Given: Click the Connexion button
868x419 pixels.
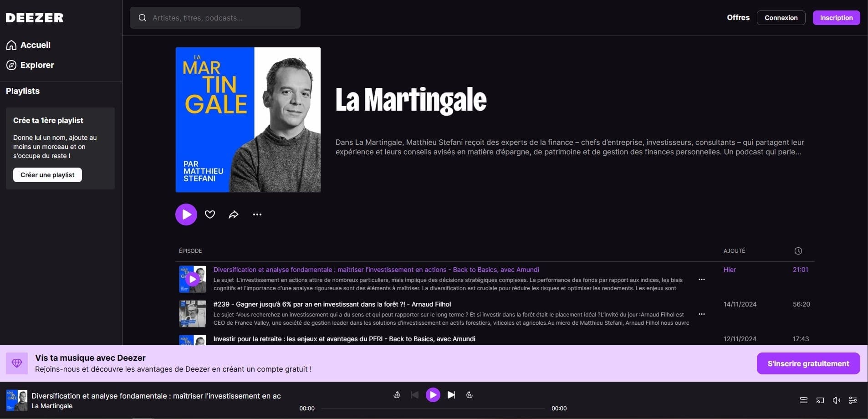Looking at the screenshot, I should tap(781, 18).
